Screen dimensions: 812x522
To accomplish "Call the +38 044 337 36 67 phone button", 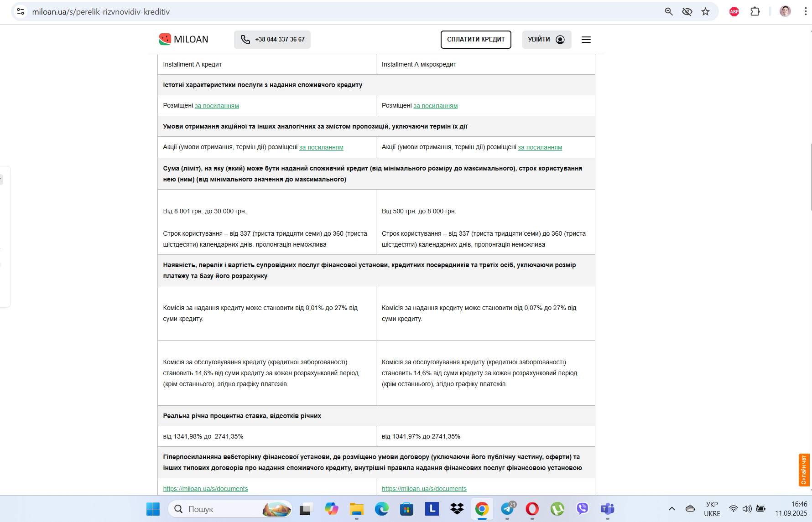I will pos(272,39).
